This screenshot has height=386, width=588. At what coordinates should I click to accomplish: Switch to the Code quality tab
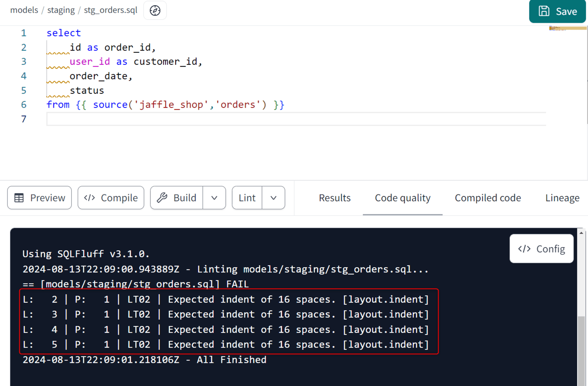click(402, 198)
